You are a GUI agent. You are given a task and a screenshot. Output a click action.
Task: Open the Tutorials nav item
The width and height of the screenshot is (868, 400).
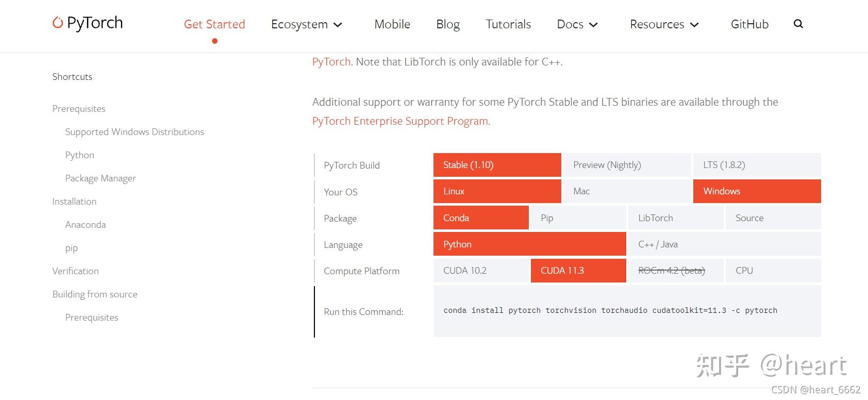[x=508, y=24]
